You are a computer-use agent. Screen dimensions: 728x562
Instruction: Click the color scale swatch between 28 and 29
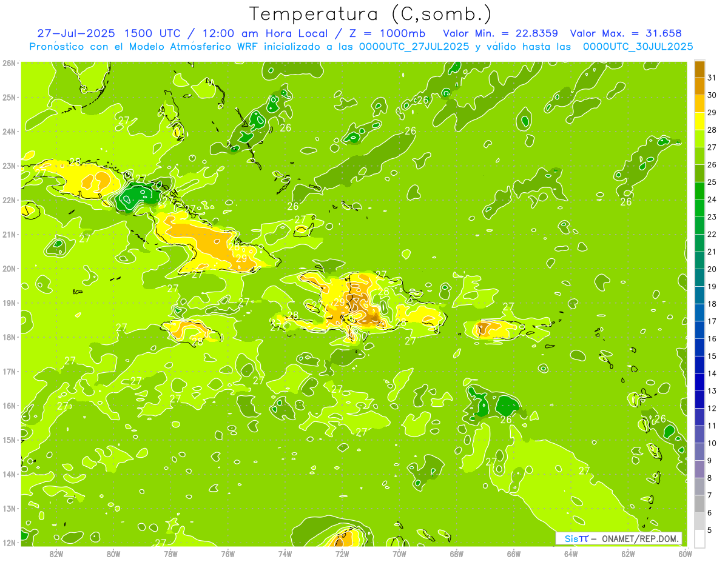coord(699,121)
